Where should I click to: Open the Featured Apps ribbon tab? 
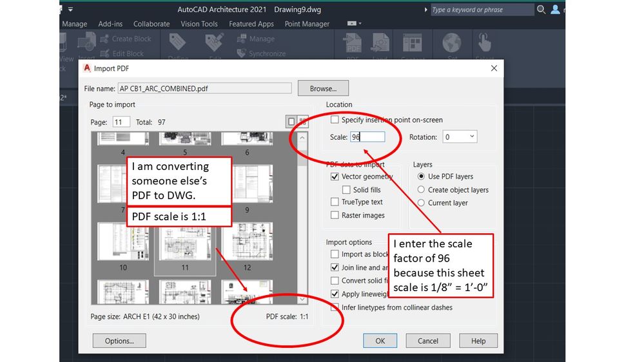(251, 24)
